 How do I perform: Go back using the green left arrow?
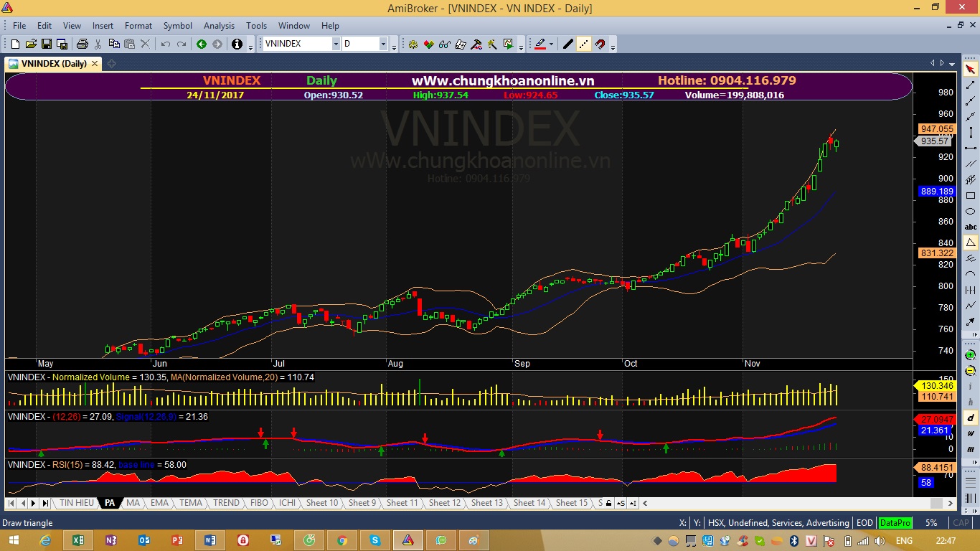(202, 44)
